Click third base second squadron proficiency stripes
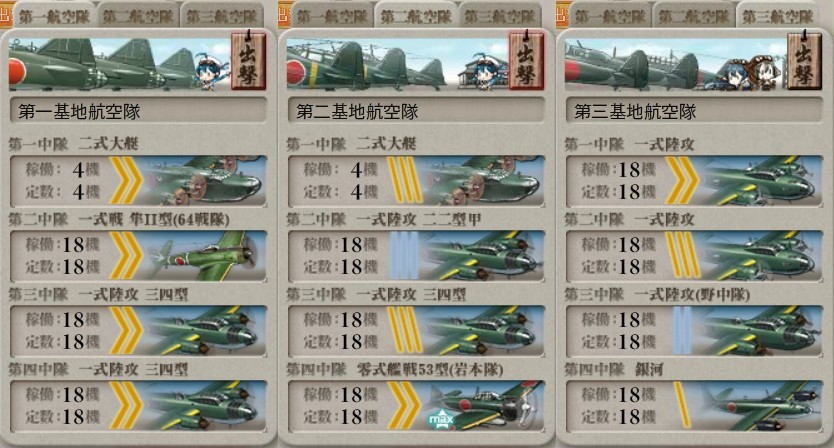 (682, 256)
